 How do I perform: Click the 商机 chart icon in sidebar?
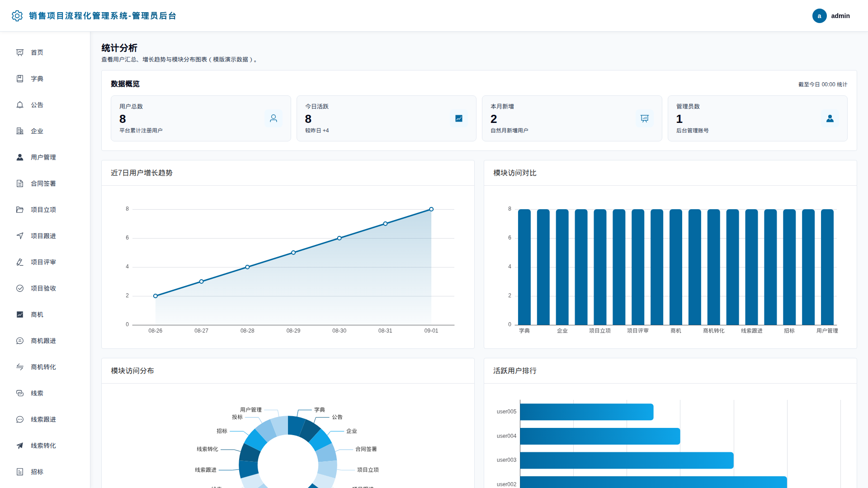point(20,314)
